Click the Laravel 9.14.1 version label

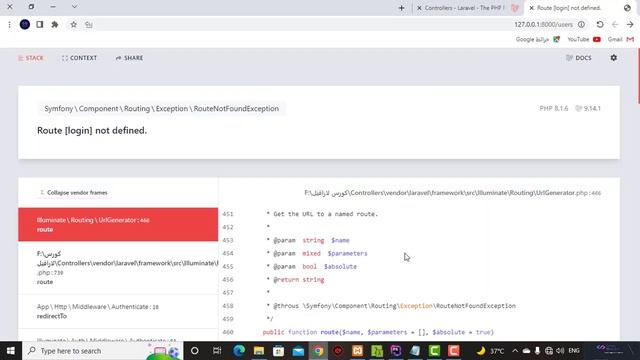point(588,109)
